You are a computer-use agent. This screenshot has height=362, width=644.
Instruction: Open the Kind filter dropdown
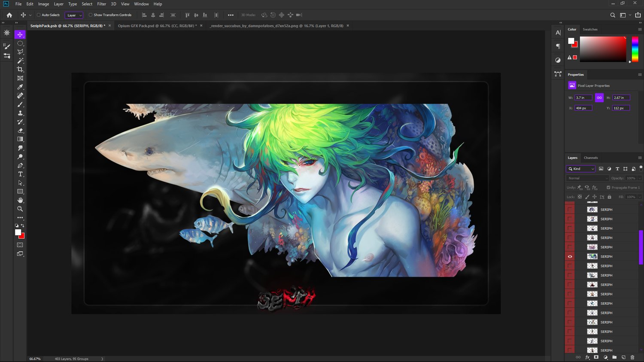click(x=581, y=169)
